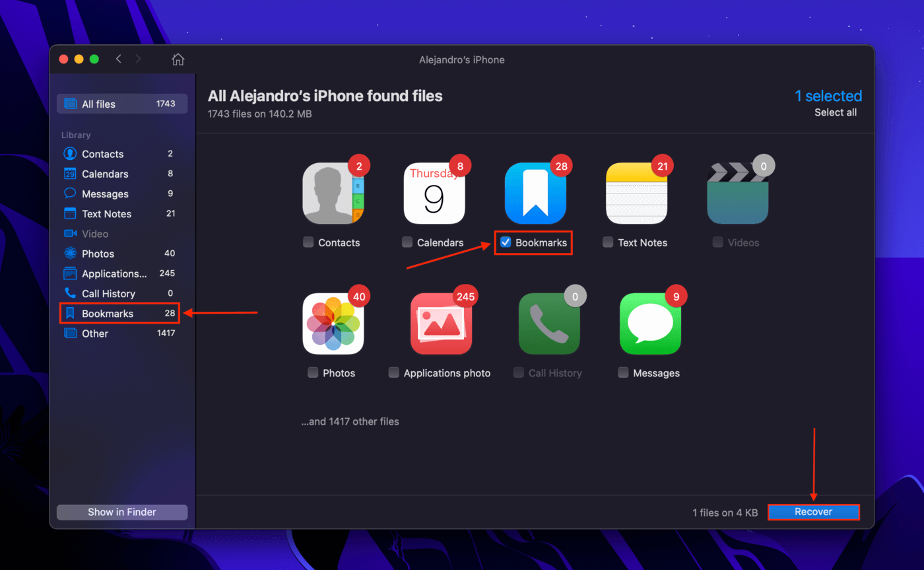Click the 1 selected label

tap(828, 96)
